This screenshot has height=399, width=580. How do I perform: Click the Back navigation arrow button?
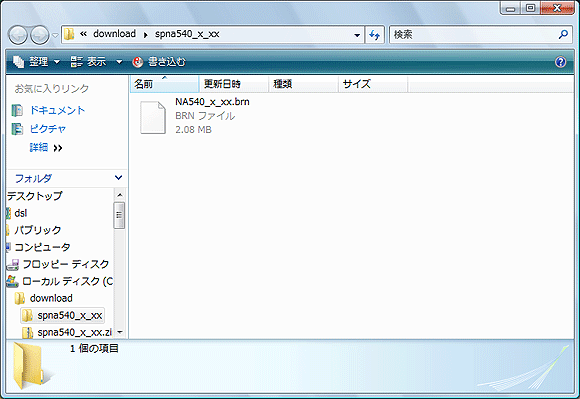pos(18,35)
